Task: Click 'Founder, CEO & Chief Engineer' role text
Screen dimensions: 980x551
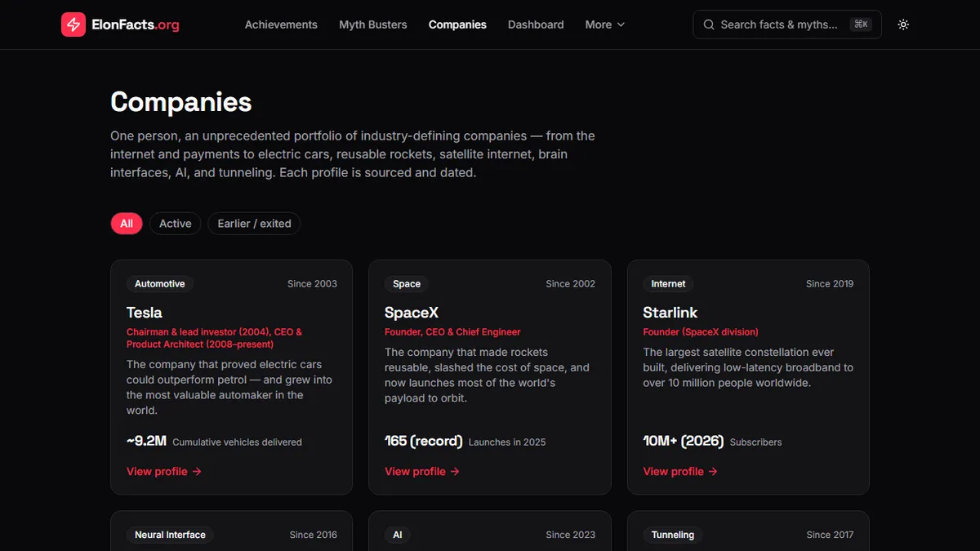Action: coord(452,332)
